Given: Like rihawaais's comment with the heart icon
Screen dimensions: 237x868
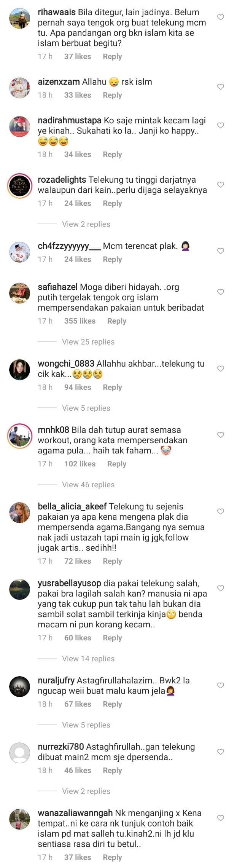Looking at the screenshot, I should coord(220,17).
